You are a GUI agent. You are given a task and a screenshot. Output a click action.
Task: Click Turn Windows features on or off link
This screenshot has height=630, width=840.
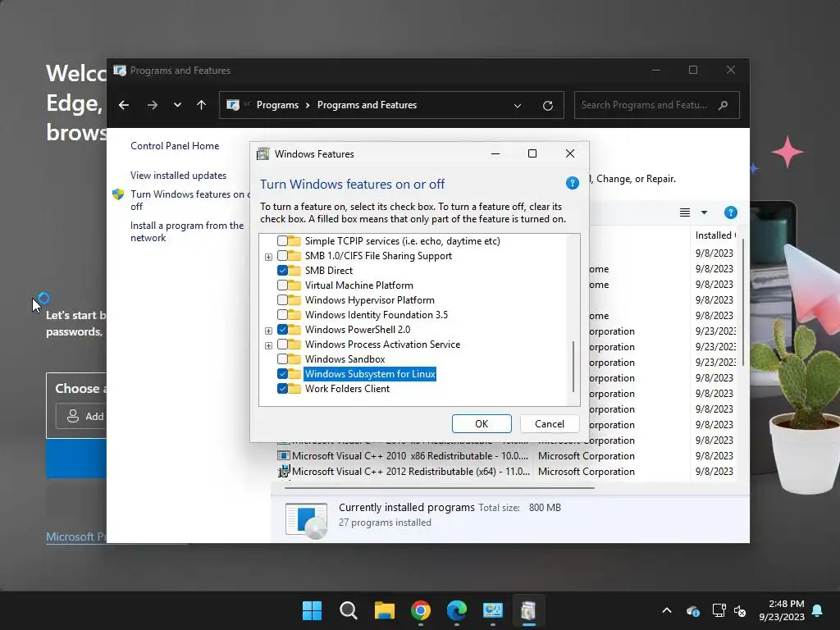(x=189, y=200)
